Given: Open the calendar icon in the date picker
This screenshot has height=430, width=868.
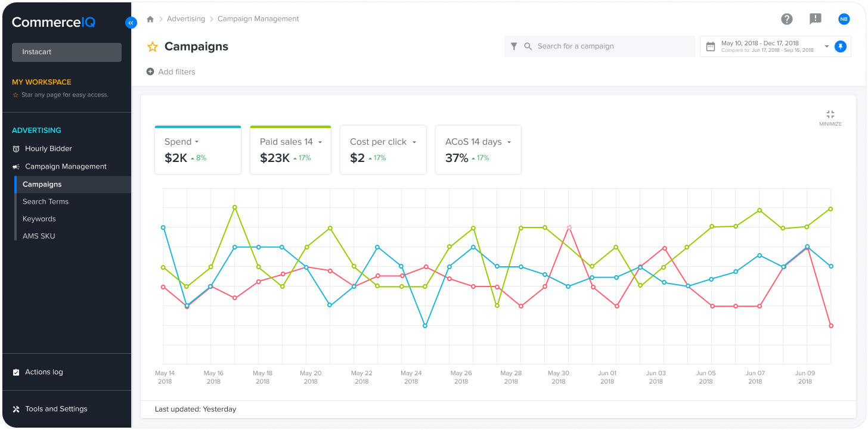Looking at the screenshot, I should click(x=711, y=46).
